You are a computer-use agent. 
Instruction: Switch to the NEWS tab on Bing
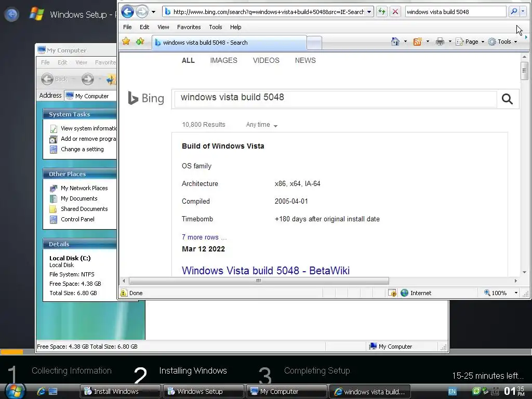[305, 60]
